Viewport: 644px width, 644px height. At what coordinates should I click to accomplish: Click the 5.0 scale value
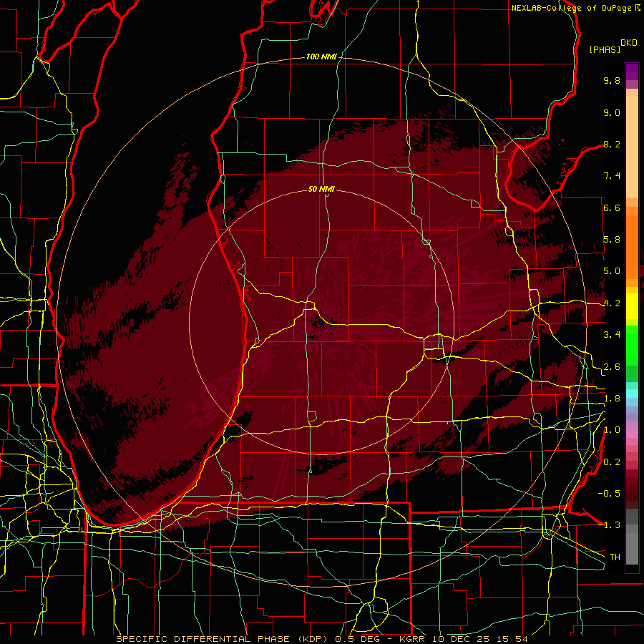tap(612, 271)
